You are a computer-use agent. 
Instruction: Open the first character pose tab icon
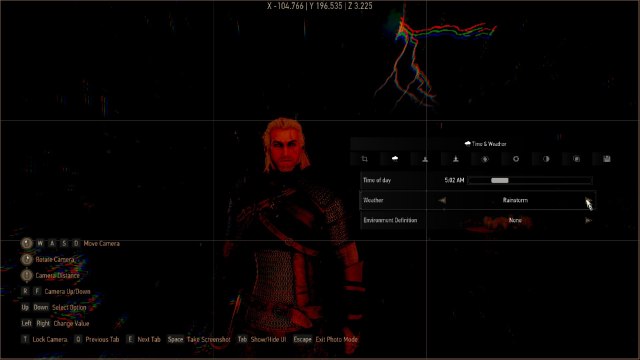(425, 159)
